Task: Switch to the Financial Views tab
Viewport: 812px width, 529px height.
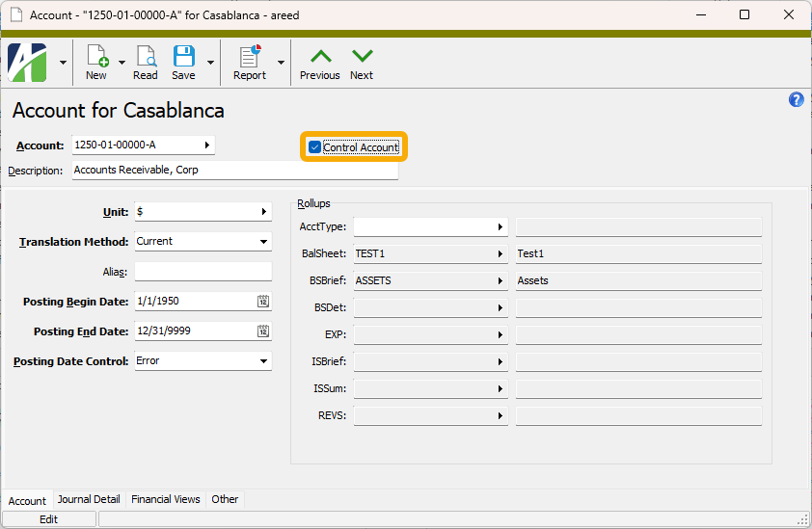Action: (x=166, y=499)
